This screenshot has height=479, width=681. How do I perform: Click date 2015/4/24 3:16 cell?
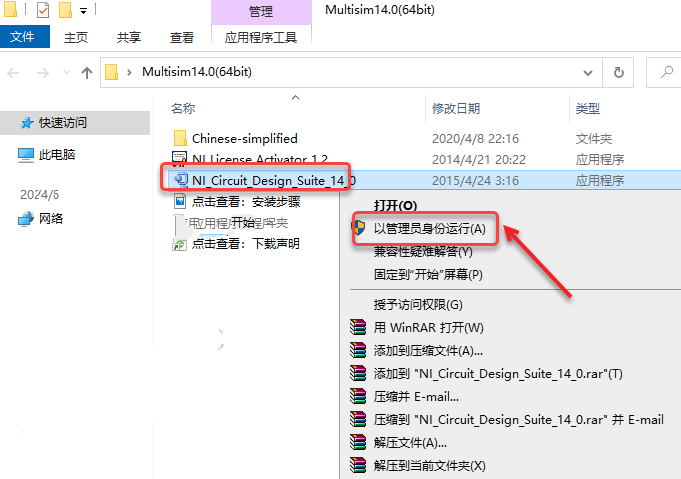pyautogui.click(x=475, y=180)
